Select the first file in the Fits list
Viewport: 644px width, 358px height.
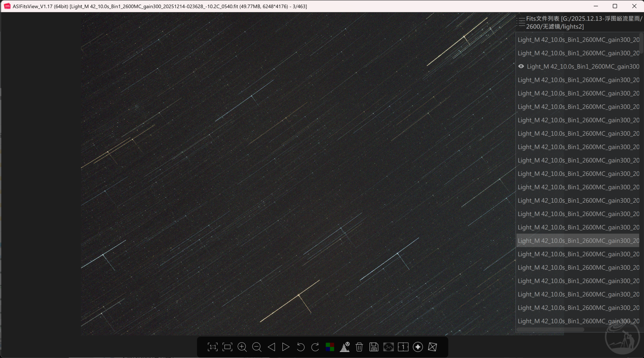click(x=578, y=40)
